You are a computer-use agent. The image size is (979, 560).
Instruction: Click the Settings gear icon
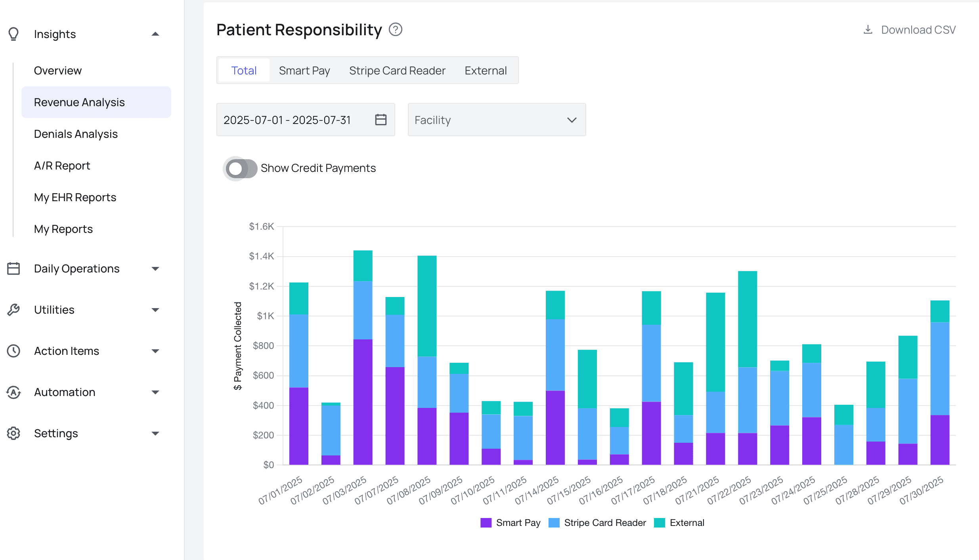pyautogui.click(x=13, y=433)
